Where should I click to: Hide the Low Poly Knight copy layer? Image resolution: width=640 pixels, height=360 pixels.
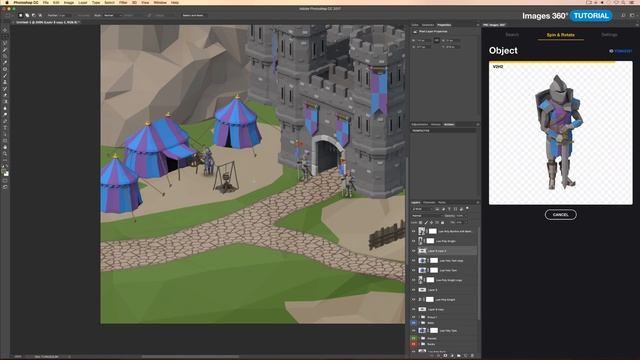[x=413, y=280]
